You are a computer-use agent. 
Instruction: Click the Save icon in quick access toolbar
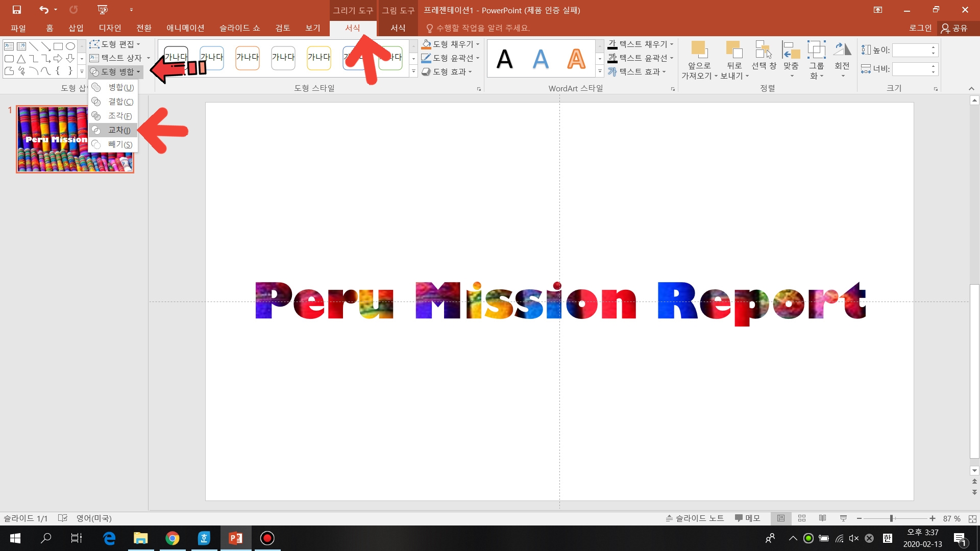(x=17, y=10)
